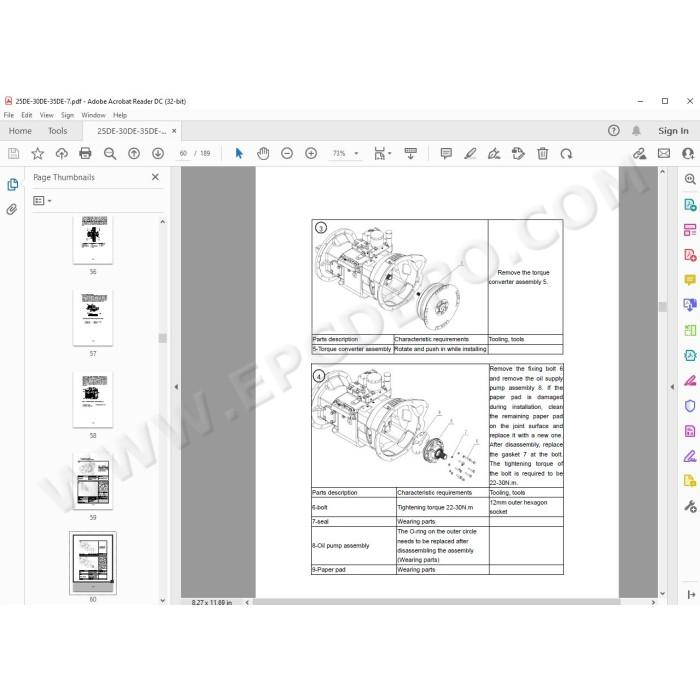Image resolution: width=700 pixels, height=700 pixels.
Task: Rotate the page view
Action: click(x=567, y=154)
